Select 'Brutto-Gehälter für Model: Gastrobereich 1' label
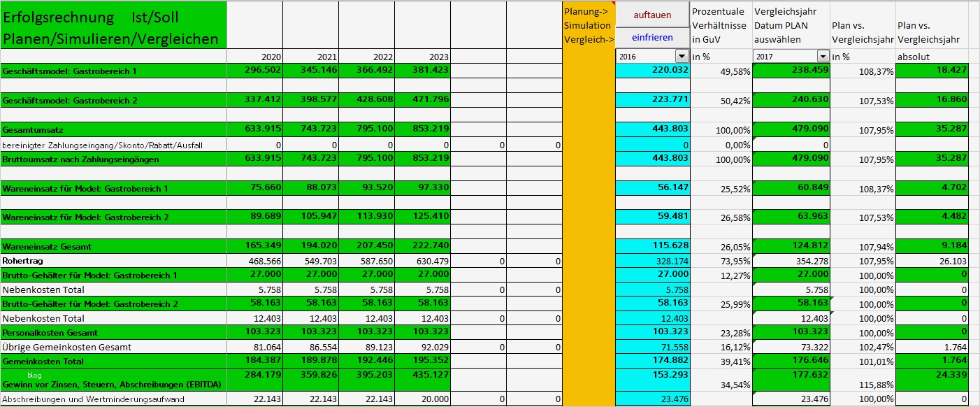Image resolution: width=980 pixels, height=407 pixels. click(x=113, y=275)
